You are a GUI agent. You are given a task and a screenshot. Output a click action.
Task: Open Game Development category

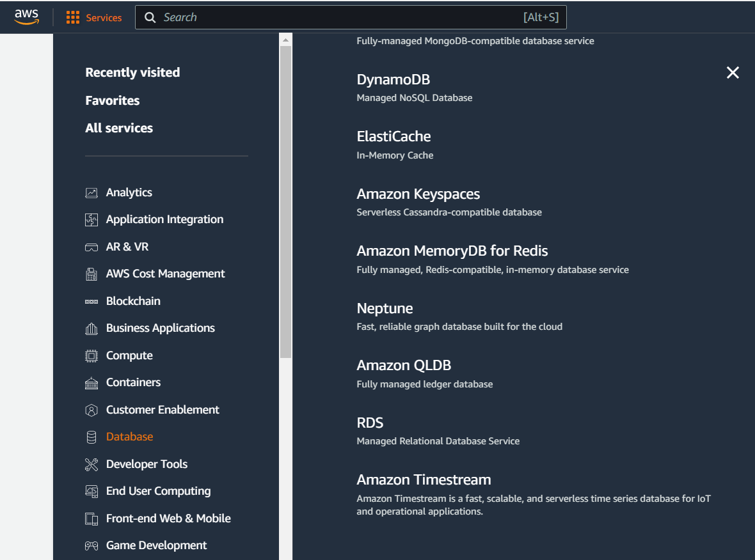[156, 545]
